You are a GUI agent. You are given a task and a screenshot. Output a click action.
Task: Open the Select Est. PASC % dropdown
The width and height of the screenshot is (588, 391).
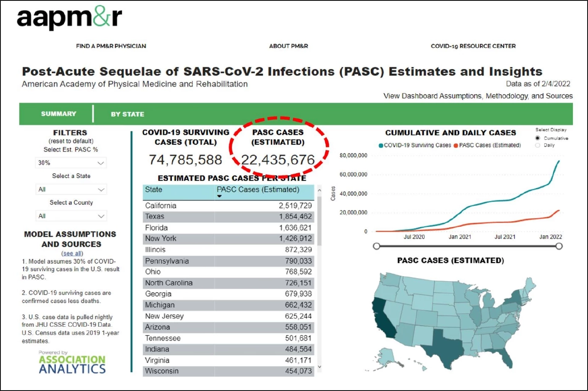tap(71, 163)
